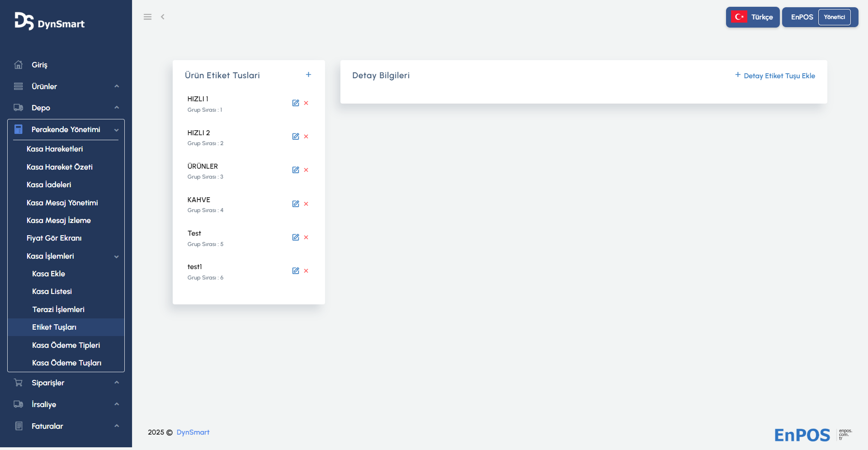Image resolution: width=868 pixels, height=450 pixels.
Task: Expand the Ürünler sidebar menu
Action: click(x=66, y=86)
